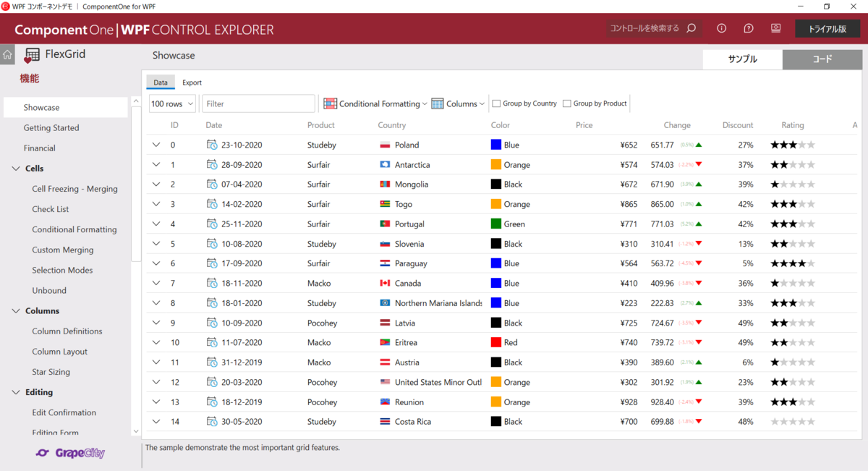
Task: Open Cell Freezing - Merging sample
Action: click(x=75, y=189)
